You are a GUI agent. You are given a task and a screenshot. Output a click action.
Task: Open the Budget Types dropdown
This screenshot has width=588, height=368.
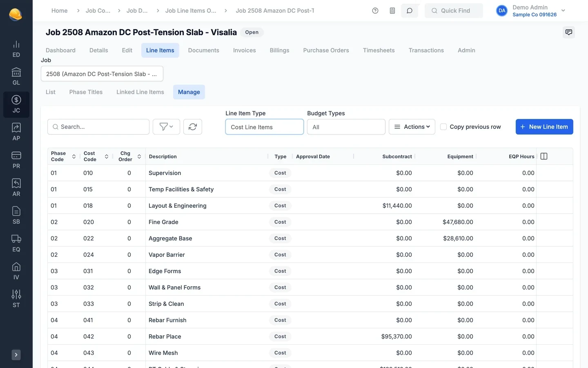click(346, 127)
